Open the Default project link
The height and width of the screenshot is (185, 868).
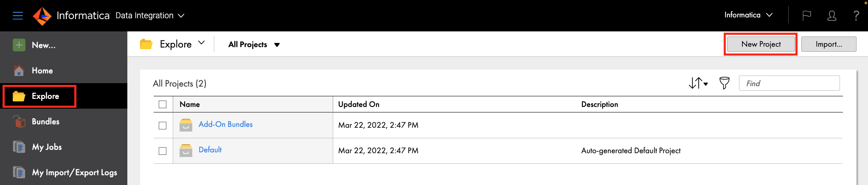pos(210,150)
